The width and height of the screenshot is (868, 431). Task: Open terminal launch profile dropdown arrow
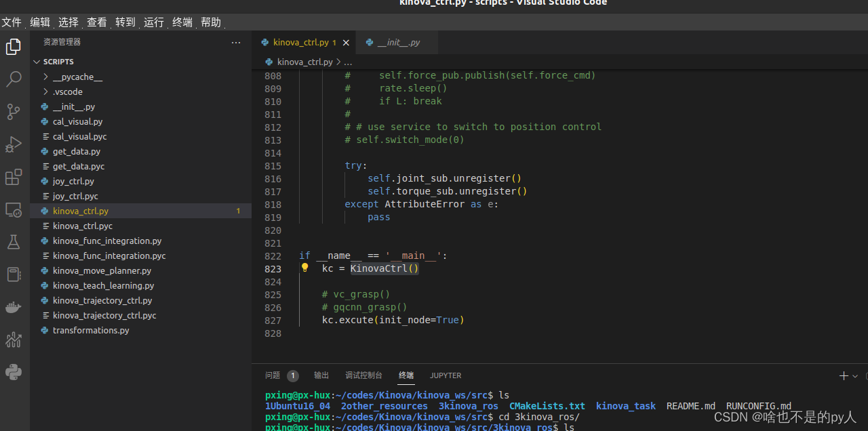point(855,375)
